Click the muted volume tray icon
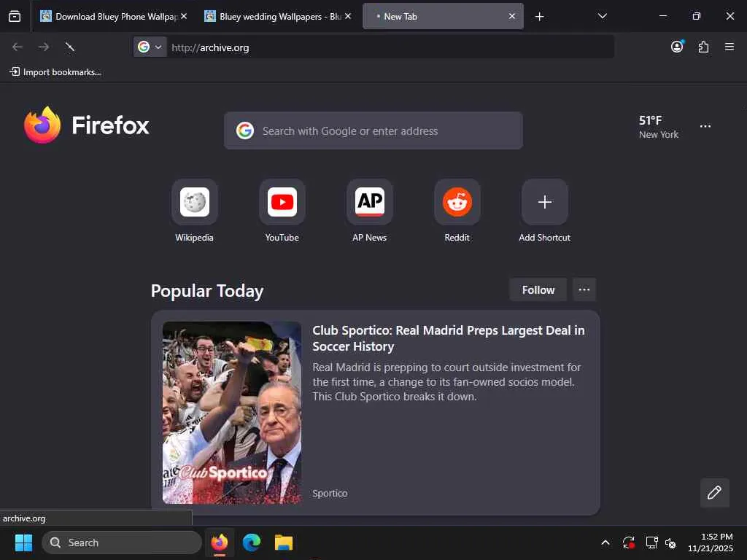Viewport: 747px width, 560px height. (671, 542)
